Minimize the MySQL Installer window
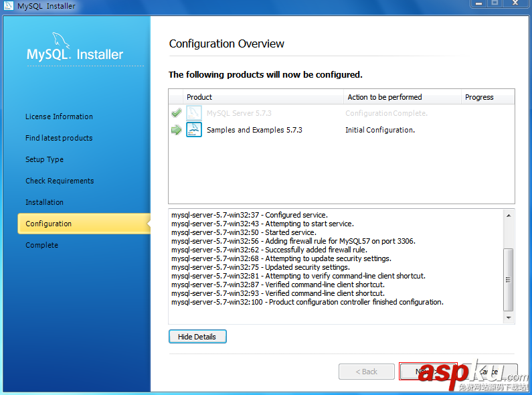The image size is (532, 395). pos(479,3)
